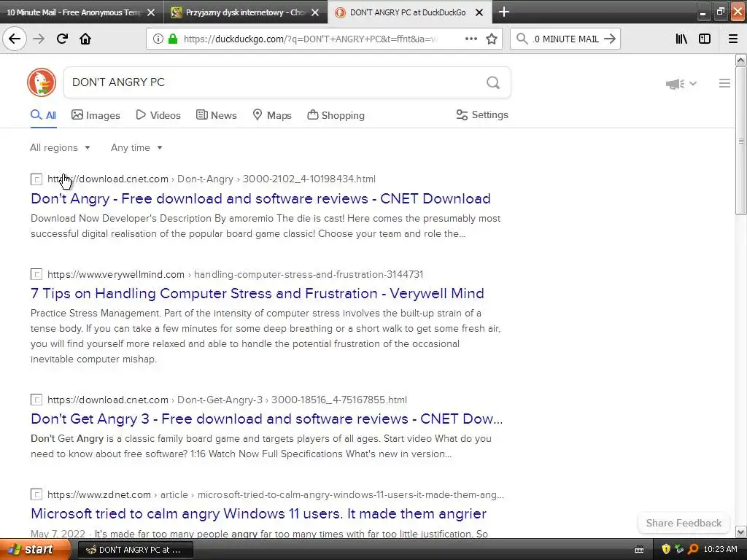Screen dimensions: 747x560
Task: Select the All results tab
Action: coord(43,114)
